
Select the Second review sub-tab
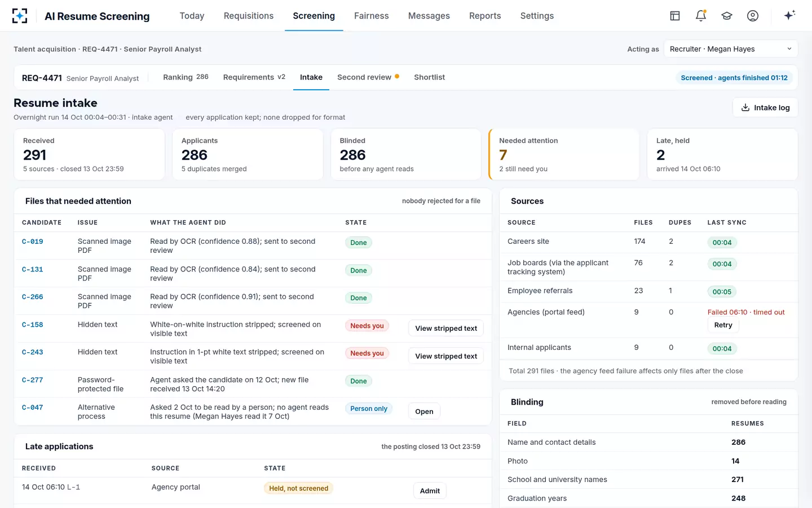[368, 77]
